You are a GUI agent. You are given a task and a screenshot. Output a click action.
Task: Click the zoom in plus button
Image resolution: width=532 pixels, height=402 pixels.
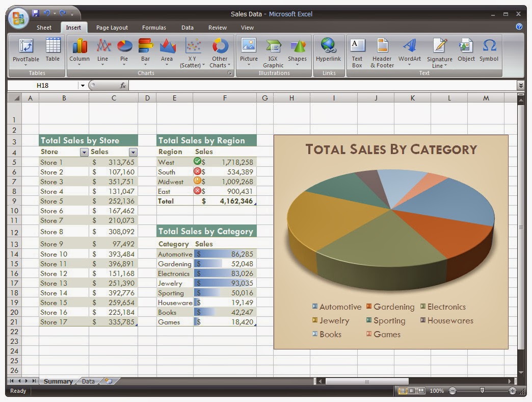pyautogui.click(x=512, y=391)
